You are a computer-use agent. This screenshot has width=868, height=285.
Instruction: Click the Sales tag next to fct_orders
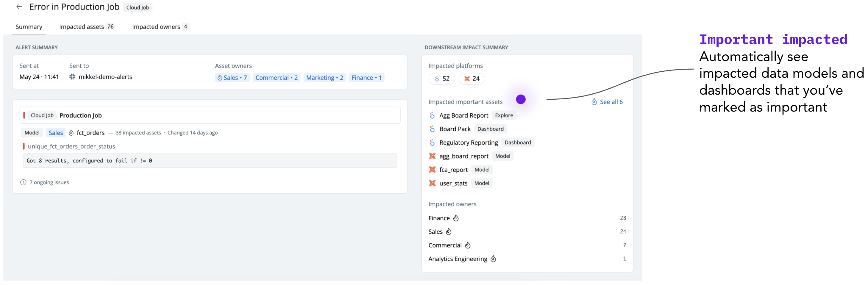click(x=56, y=133)
